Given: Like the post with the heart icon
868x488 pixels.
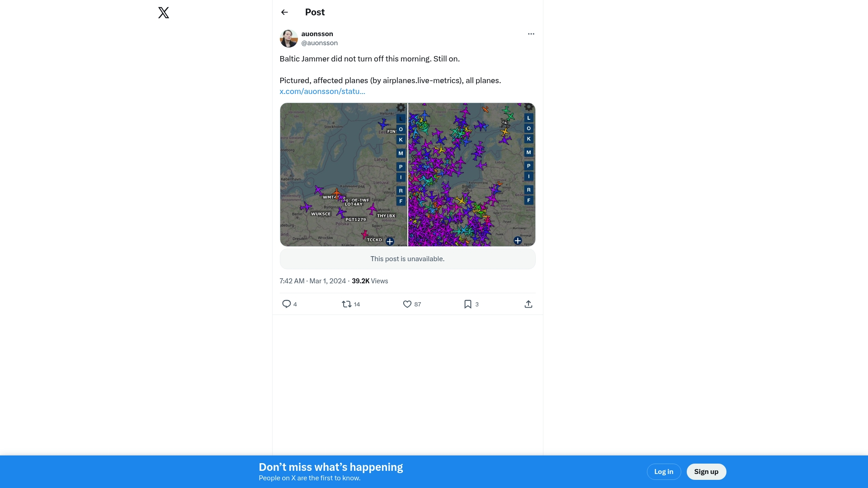Looking at the screenshot, I should pyautogui.click(x=407, y=304).
